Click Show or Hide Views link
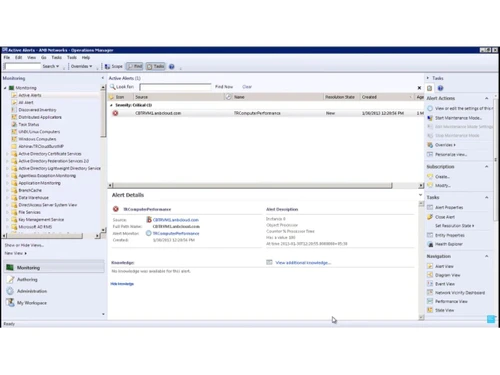Screen dimensions: 500x375 (x=24, y=245)
